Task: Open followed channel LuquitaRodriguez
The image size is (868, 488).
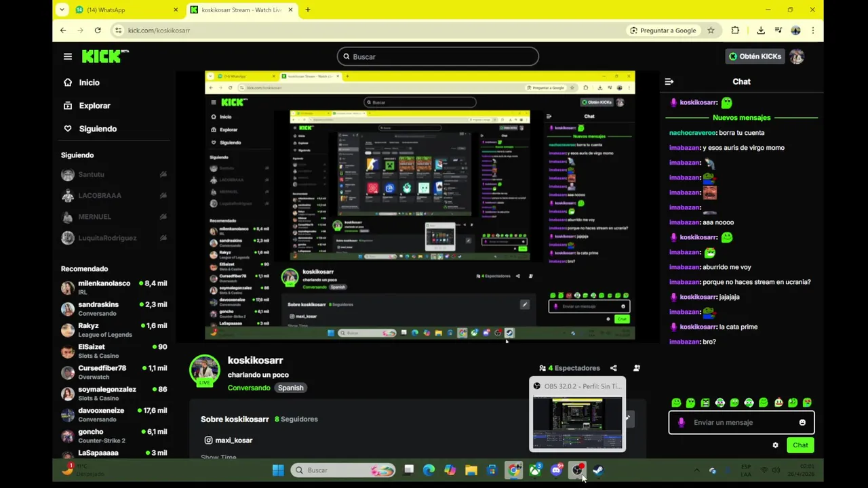Action: pyautogui.click(x=114, y=238)
